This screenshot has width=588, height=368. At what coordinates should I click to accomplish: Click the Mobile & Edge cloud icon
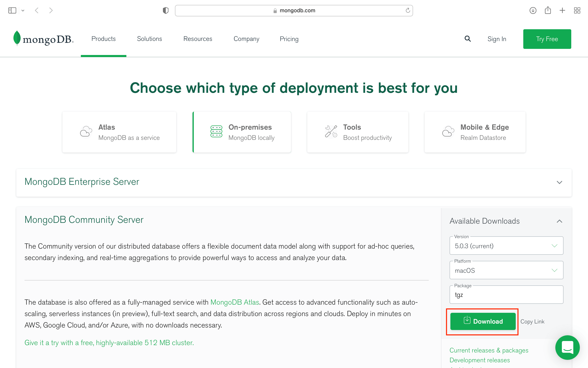click(448, 131)
